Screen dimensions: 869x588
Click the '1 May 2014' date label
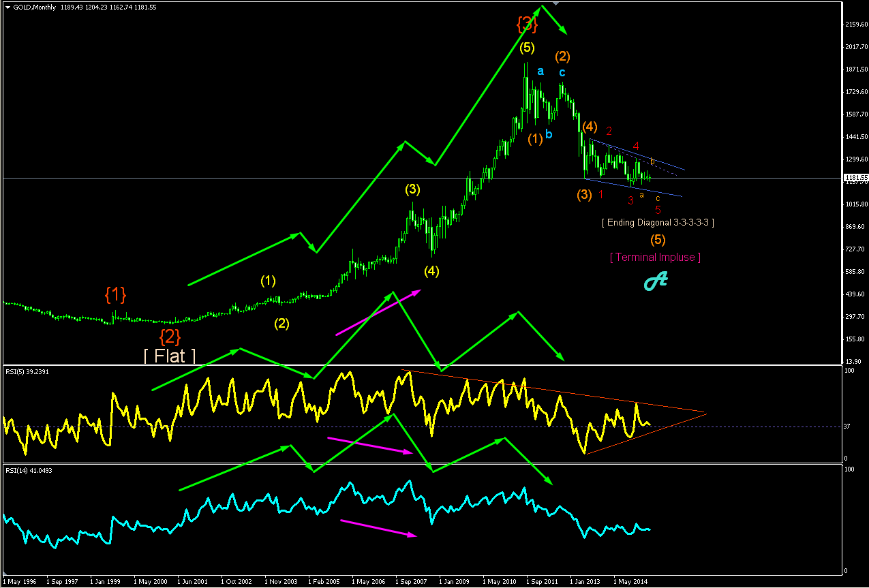pyautogui.click(x=630, y=582)
